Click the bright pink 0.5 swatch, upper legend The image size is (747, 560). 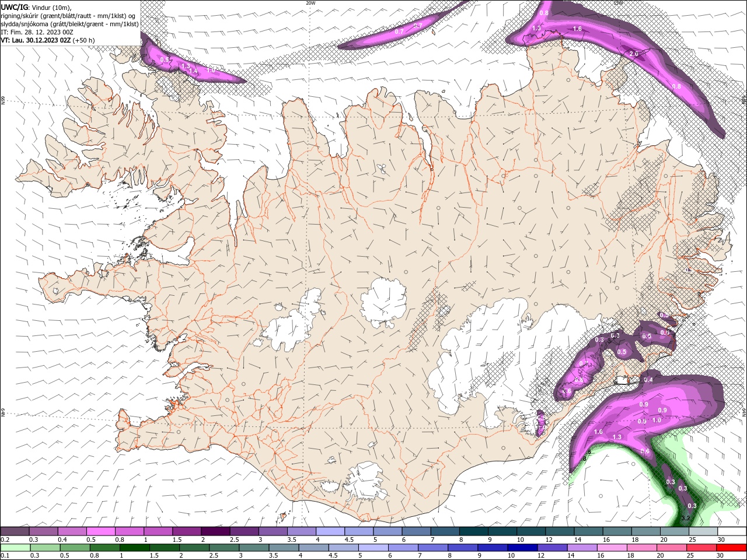point(101,531)
